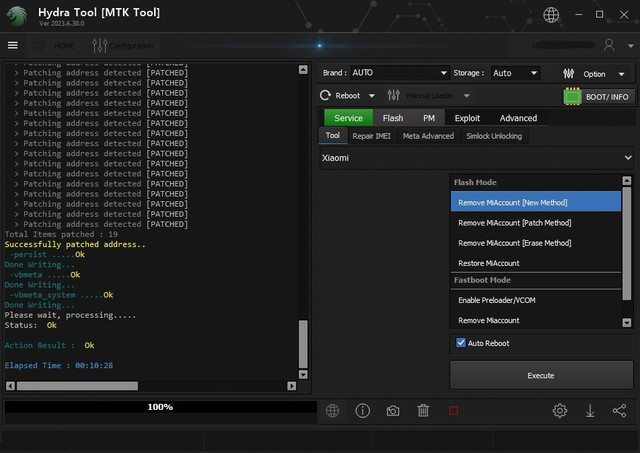This screenshot has width=640, height=453.
Task: Expand the Reboot dropdown arrow
Action: (x=371, y=96)
